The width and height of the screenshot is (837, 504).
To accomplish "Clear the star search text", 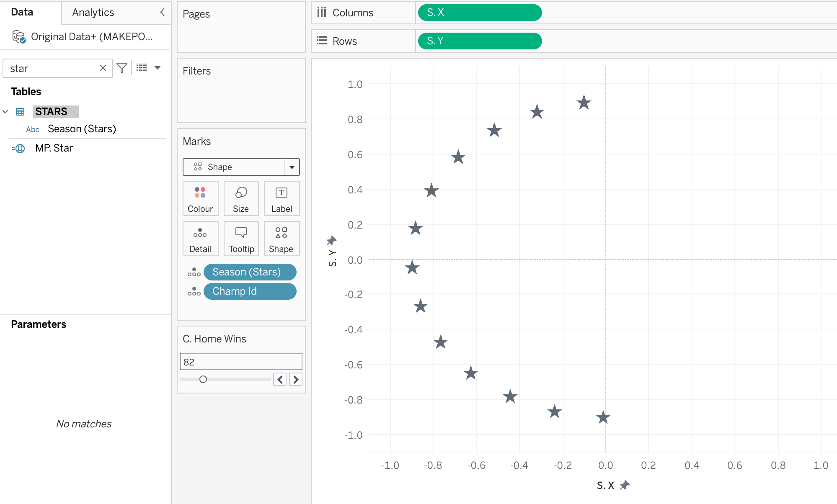I will click(x=103, y=68).
